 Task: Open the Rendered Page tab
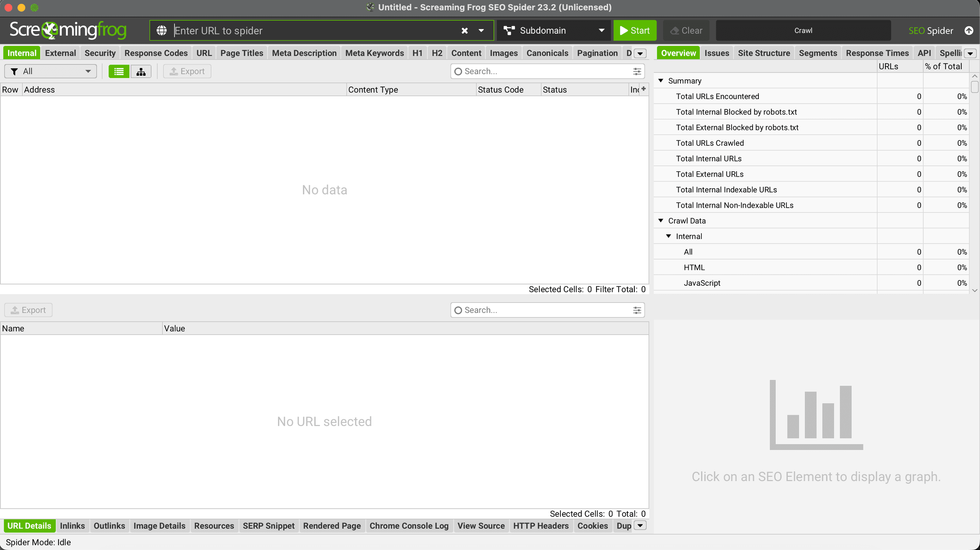pyautogui.click(x=332, y=526)
